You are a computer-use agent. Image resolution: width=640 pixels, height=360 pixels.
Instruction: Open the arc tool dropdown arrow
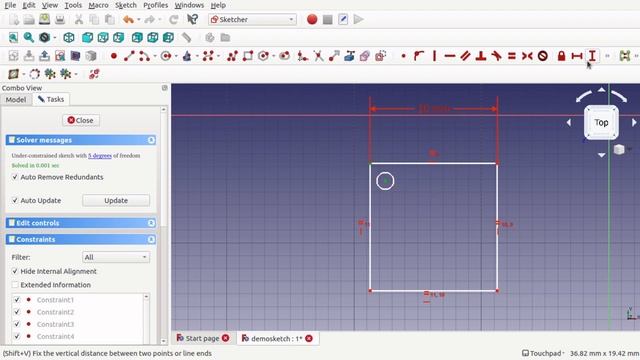coord(155,56)
